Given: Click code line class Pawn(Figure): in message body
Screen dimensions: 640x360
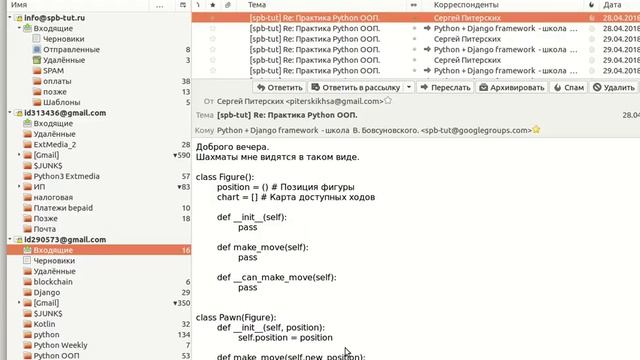Looking at the screenshot, I should pyautogui.click(x=236, y=317).
